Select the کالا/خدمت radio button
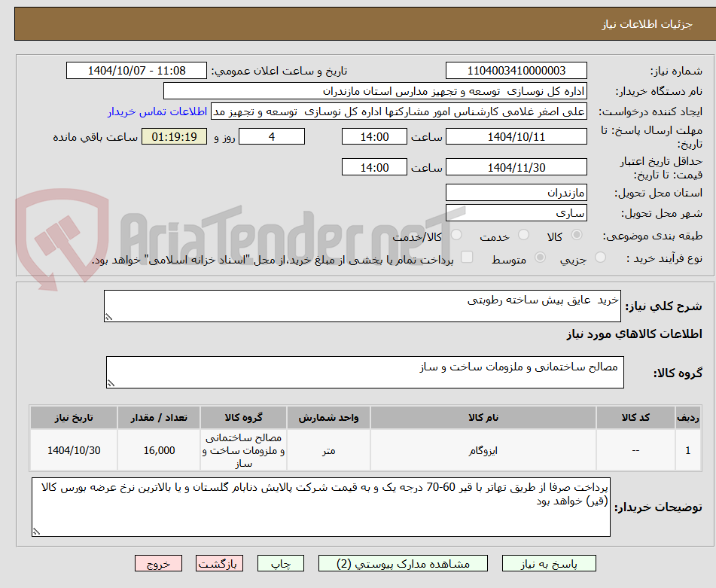Screen dimensions: 716x588 point(456,235)
